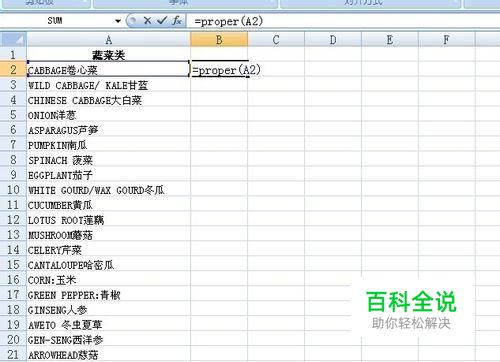Select cell LOTUS ROOT莲藕
Image resolution: width=500 pixels, height=362 pixels.
[109, 220]
